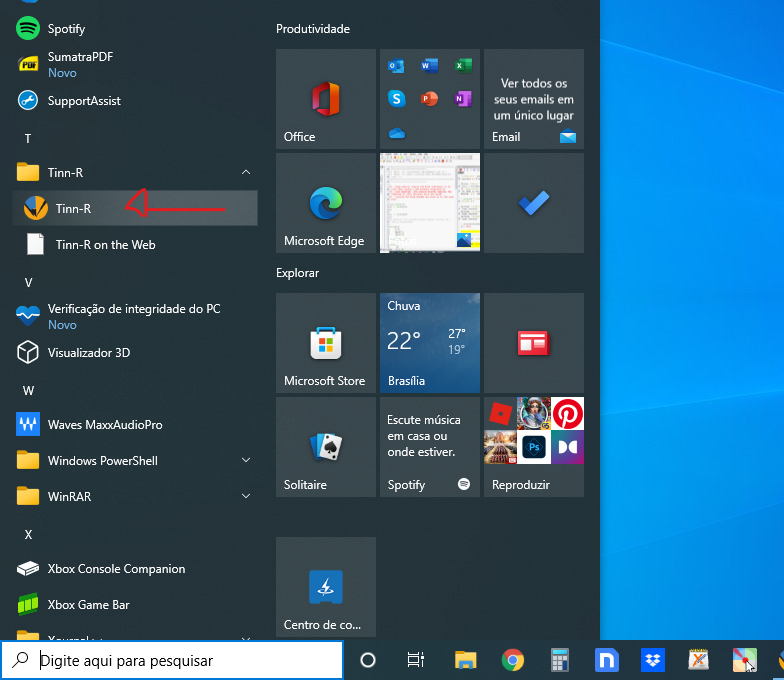This screenshot has height=680, width=784.
Task: Open Excel in Office apps tile
Action: (x=463, y=66)
